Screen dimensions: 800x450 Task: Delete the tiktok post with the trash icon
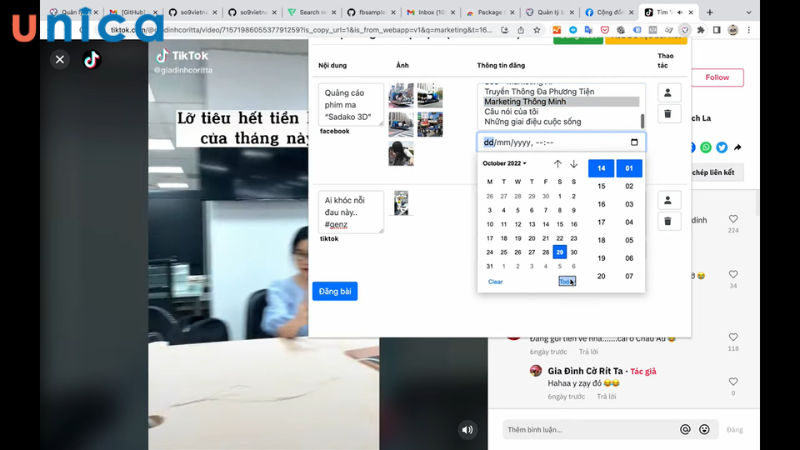click(667, 221)
